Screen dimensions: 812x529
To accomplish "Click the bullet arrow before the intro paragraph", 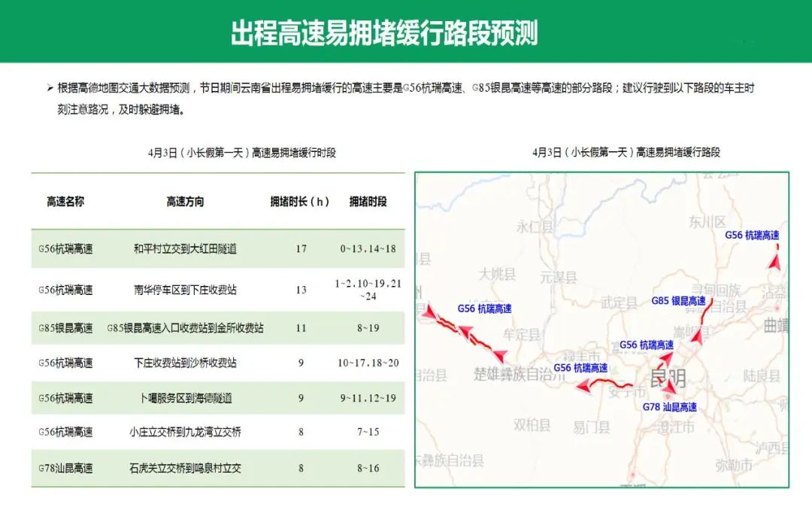I will coord(50,89).
